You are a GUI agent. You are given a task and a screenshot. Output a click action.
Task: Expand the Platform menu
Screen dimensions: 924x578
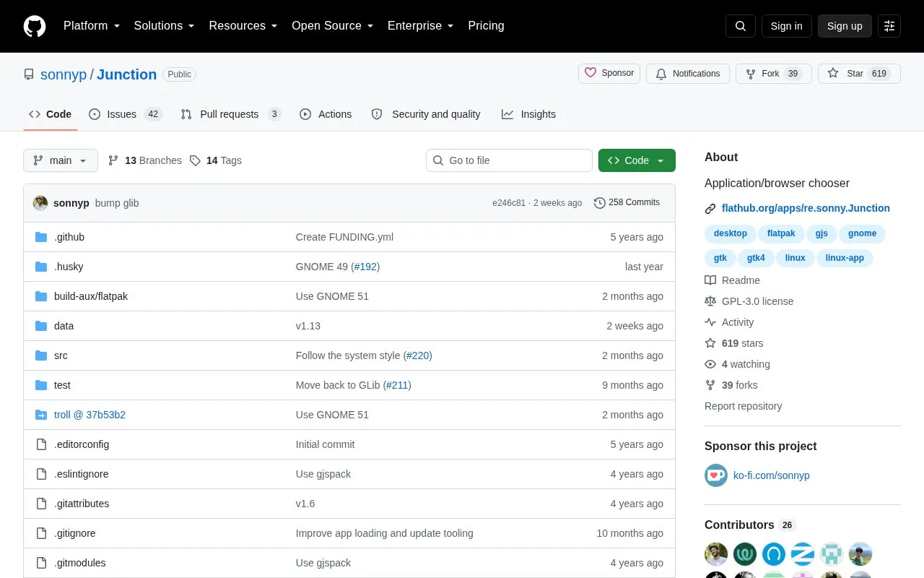(92, 26)
